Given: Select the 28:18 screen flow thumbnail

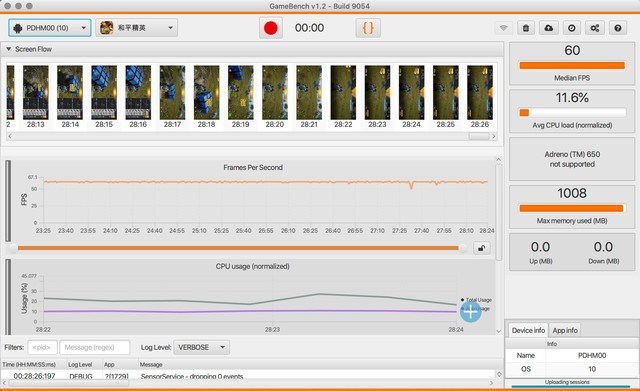Looking at the screenshot, I should click(x=206, y=97).
